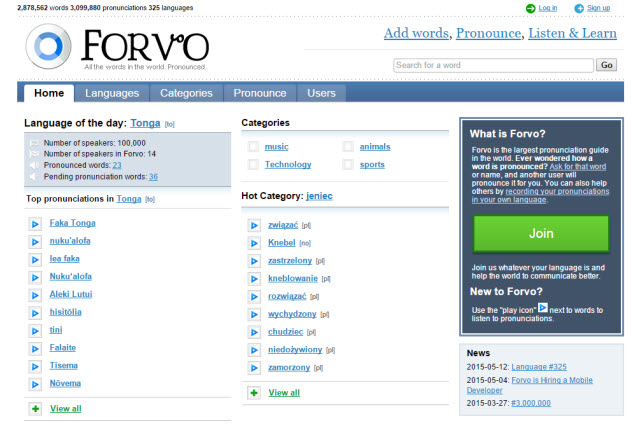Click the Sign up arrow icon
Viewport: 640px width, 424px height.
click(578, 8)
